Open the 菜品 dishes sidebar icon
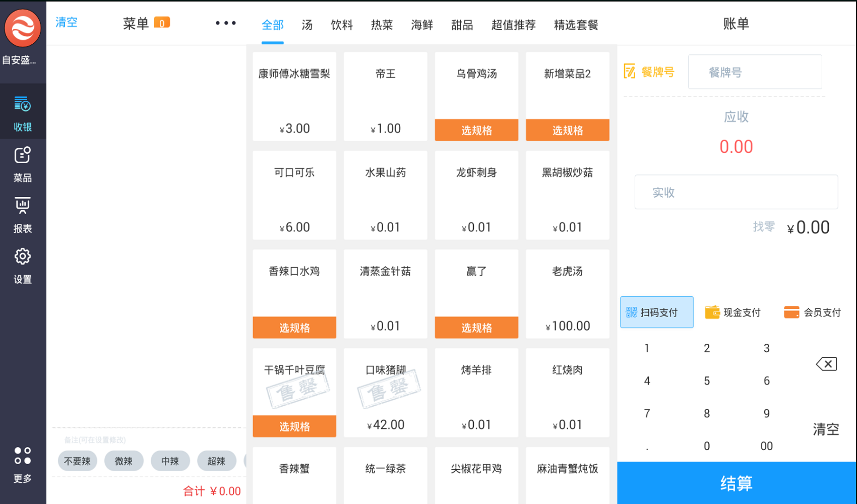 [x=23, y=164]
